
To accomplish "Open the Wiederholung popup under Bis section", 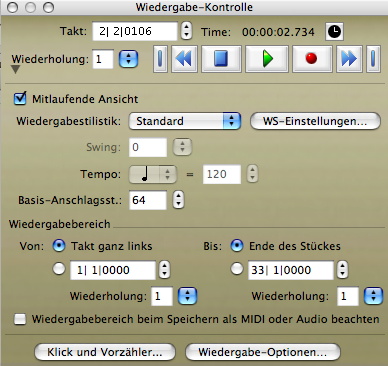I will [373, 296].
